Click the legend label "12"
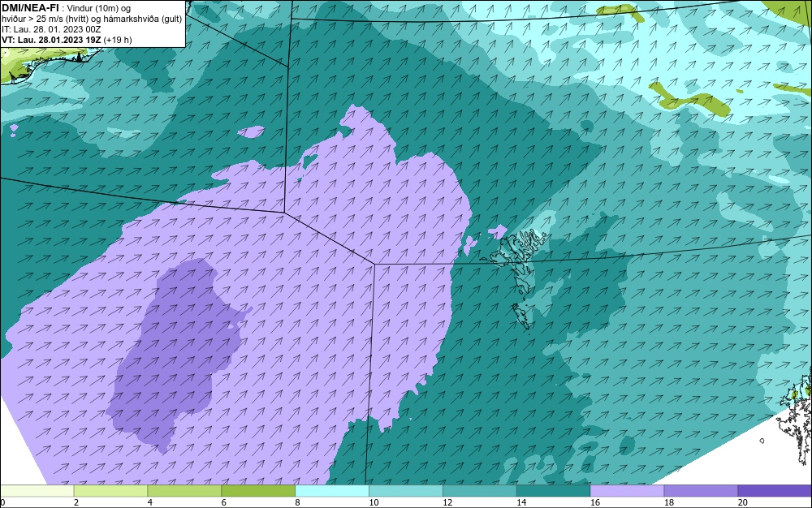Image resolution: width=812 pixels, height=508 pixels. [x=447, y=502]
